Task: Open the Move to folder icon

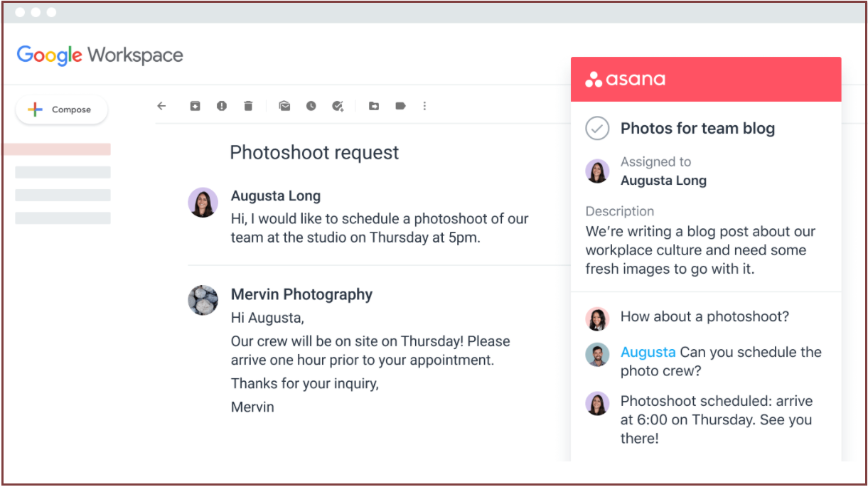Action: [374, 106]
